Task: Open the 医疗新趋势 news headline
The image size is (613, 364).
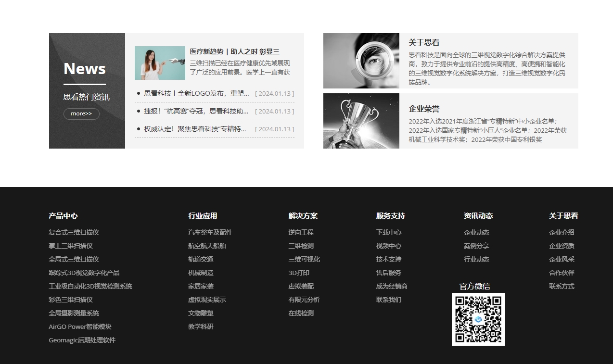Action: [234, 51]
